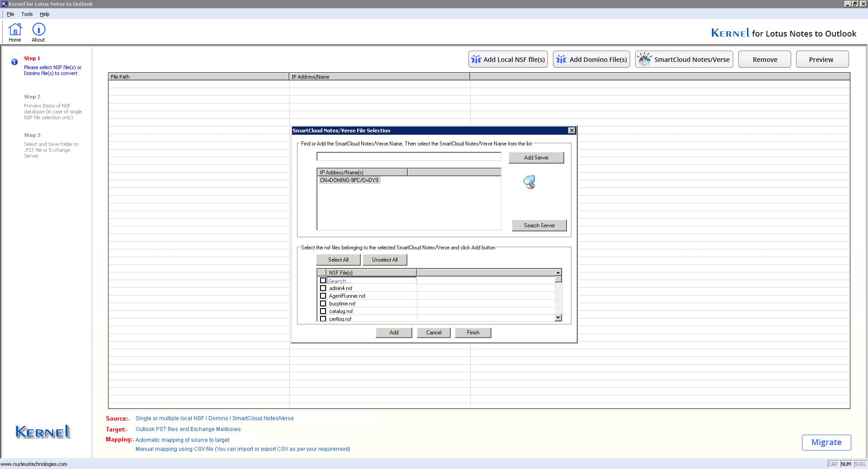Screen dimensions: 868x469
Task: Check the busytime.nsf checkbox
Action: coord(323,304)
